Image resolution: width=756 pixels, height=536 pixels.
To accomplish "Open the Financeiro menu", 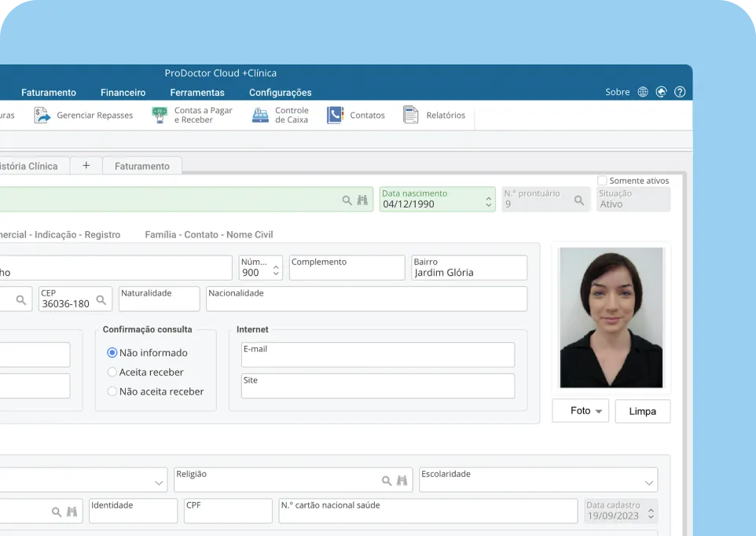I will coord(123,93).
